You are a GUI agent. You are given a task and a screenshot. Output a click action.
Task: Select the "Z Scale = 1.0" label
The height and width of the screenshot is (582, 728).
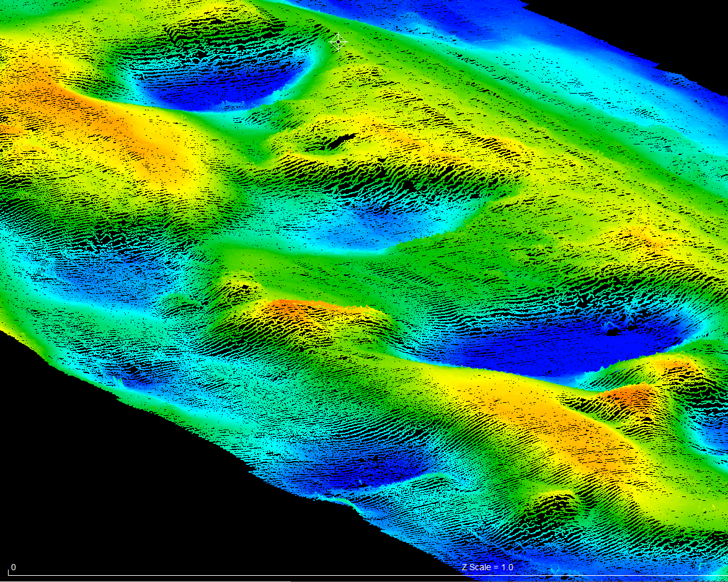[487, 567]
